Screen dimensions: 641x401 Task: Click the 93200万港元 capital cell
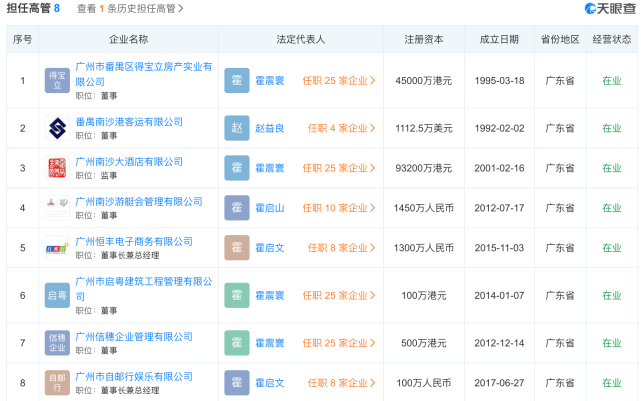click(424, 168)
